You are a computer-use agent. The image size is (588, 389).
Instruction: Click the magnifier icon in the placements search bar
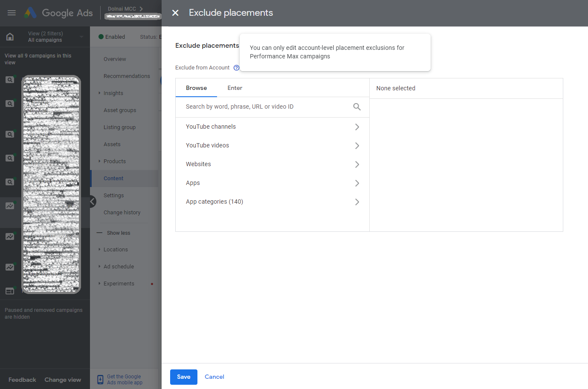point(356,107)
